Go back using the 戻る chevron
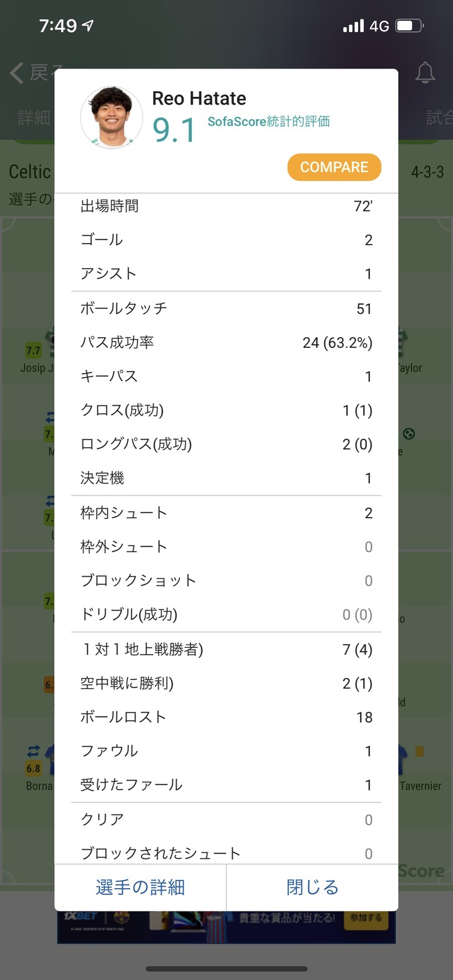This screenshot has height=980, width=453. [17, 74]
